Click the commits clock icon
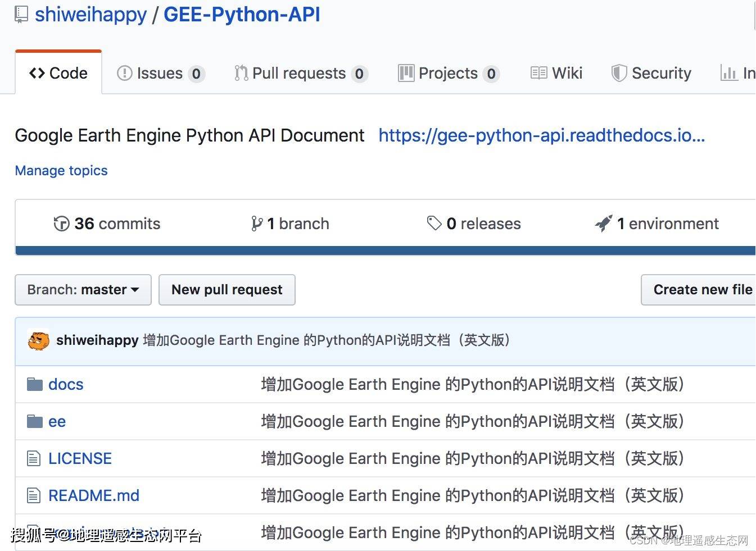Image resolution: width=756 pixels, height=551 pixels. pos(61,224)
